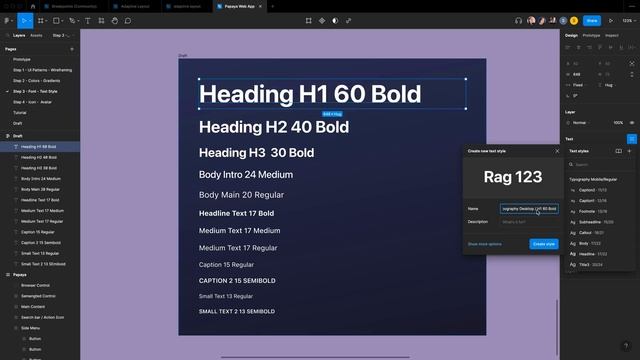Click the Share button
The height and width of the screenshot is (360, 640).
tap(592, 21)
